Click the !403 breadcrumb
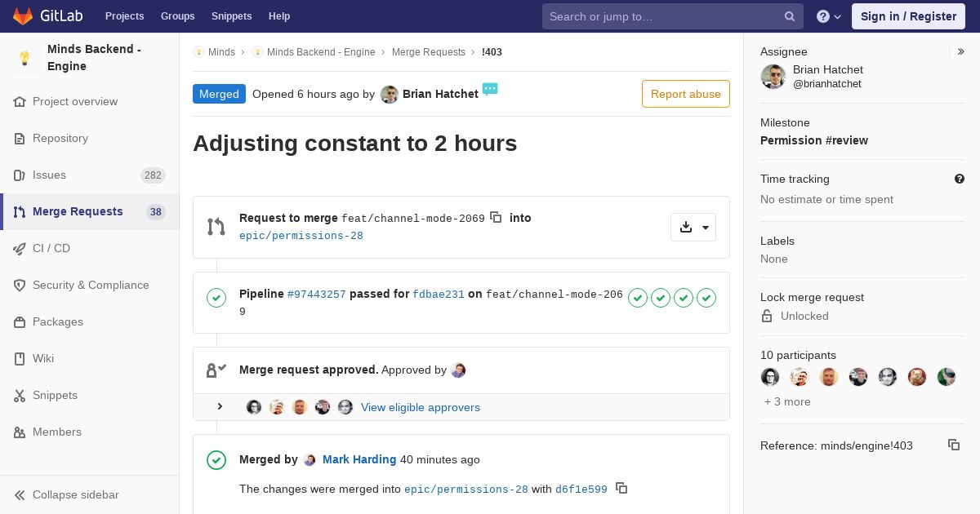Viewport: 980px width, 514px height. click(492, 52)
